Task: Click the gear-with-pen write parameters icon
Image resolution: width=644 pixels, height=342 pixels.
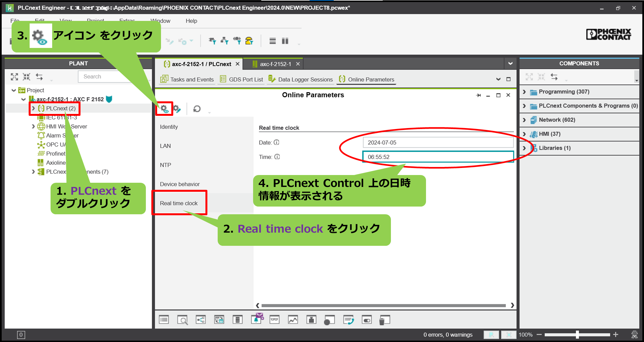Action: 177,109
